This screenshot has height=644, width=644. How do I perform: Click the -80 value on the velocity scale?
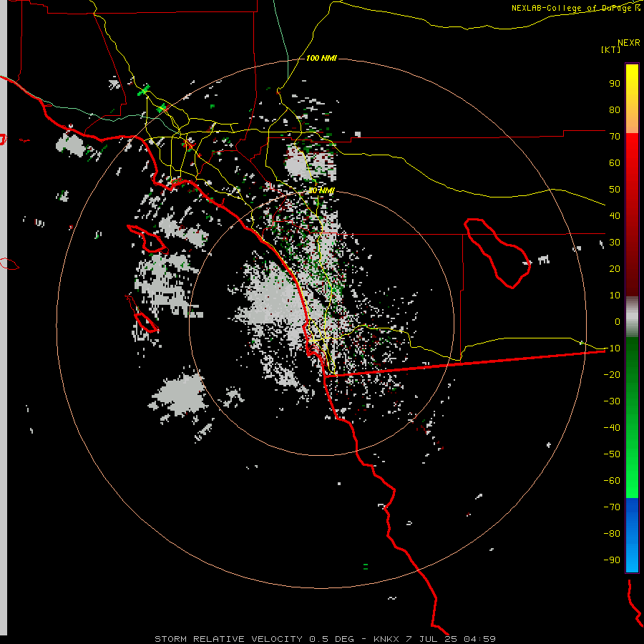pyautogui.click(x=612, y=534)
